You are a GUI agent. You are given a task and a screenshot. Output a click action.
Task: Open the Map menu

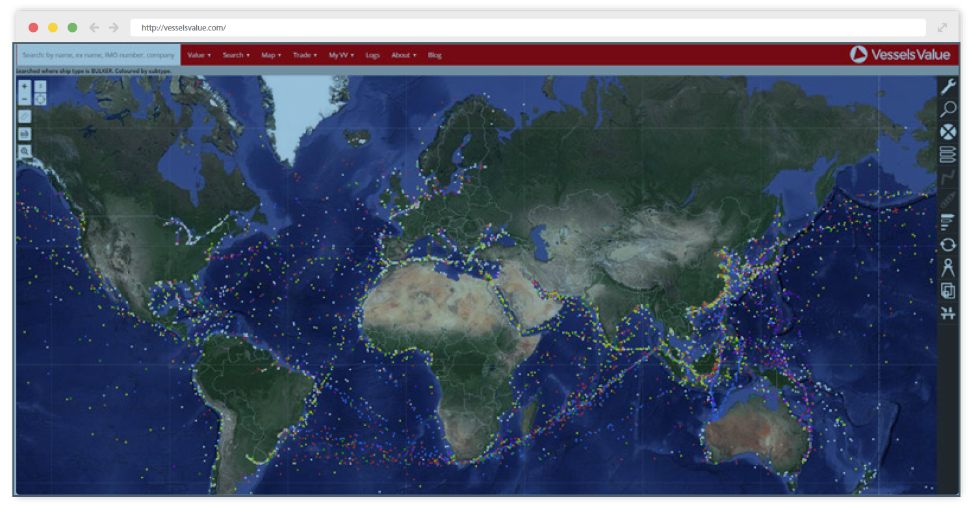click(271, 55)
